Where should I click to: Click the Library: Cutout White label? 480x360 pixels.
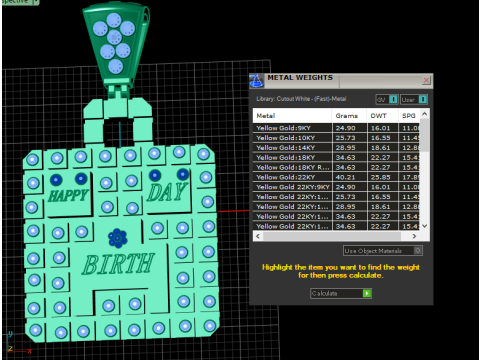pyautogui.click(x=301, y=99)
